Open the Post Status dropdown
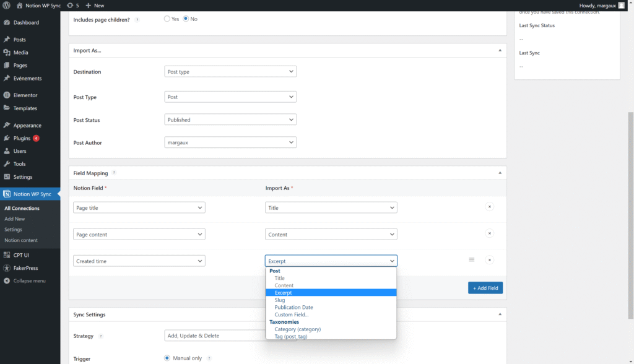Viewport: 634px width, 364px height. point(230,119)
